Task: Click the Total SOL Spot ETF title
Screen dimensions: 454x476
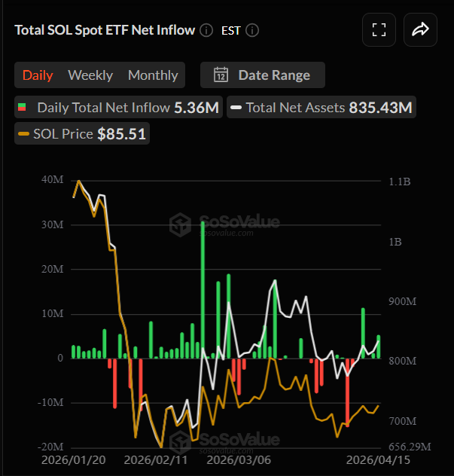Action: pyautogui.click(x=105, y=30)
